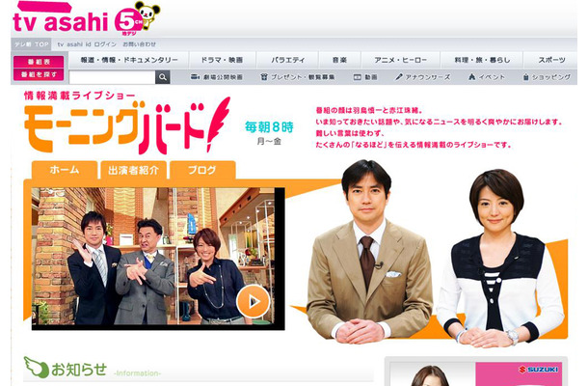This screenshot has width=588, height=386.
Task: Open the アニメ・ヒーロー menu
Action: coord(400,60)
